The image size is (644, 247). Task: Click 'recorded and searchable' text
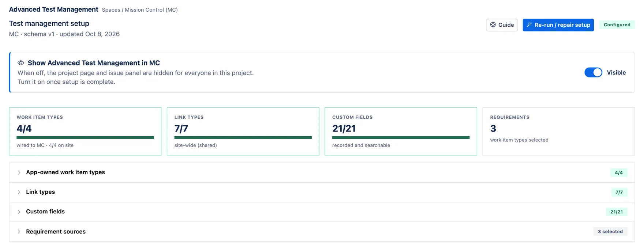[x=361, y=145]
